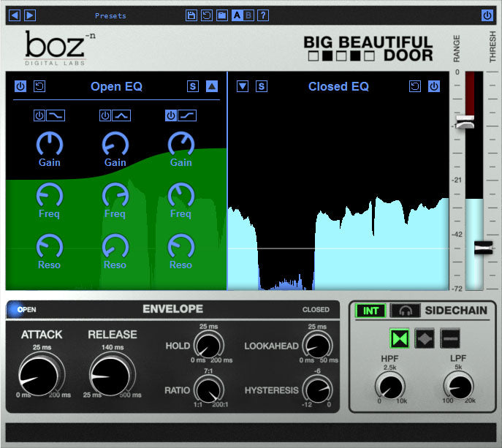Click the low-shelf filter shape icon
This screenshot has width=502, height=448.
tap(56, 115)
